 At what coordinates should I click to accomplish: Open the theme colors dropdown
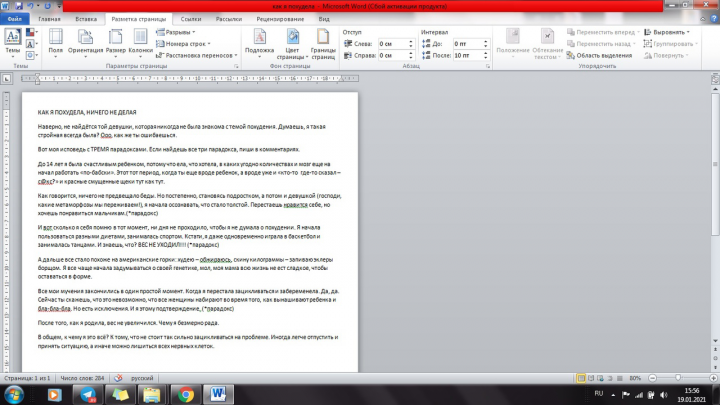[31, 32]
